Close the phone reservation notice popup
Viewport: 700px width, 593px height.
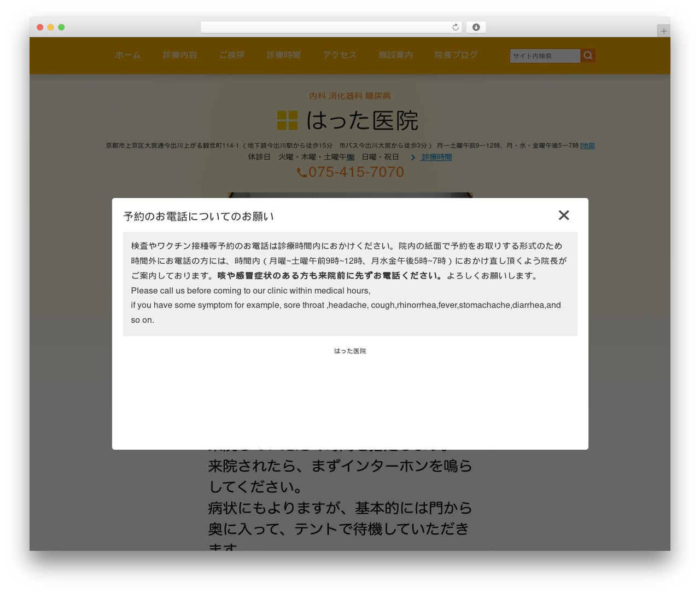[x=564, y=216]
